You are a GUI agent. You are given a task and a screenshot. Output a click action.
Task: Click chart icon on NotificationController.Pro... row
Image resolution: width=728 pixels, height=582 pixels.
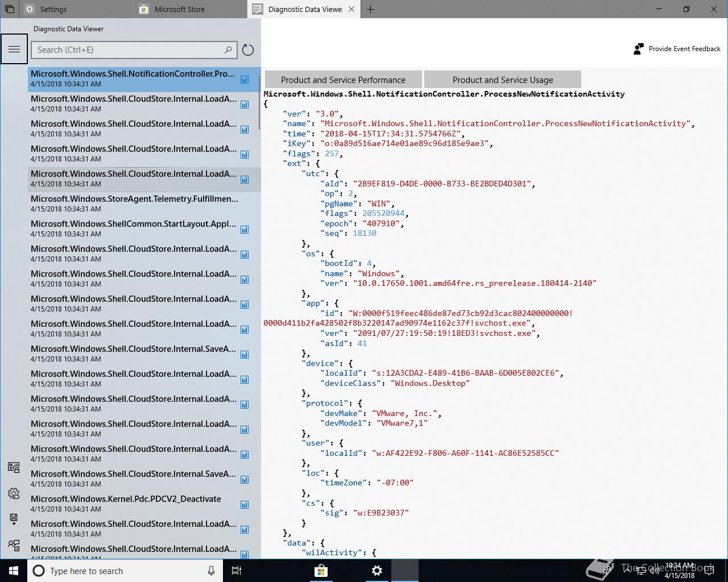coord(245,80)
